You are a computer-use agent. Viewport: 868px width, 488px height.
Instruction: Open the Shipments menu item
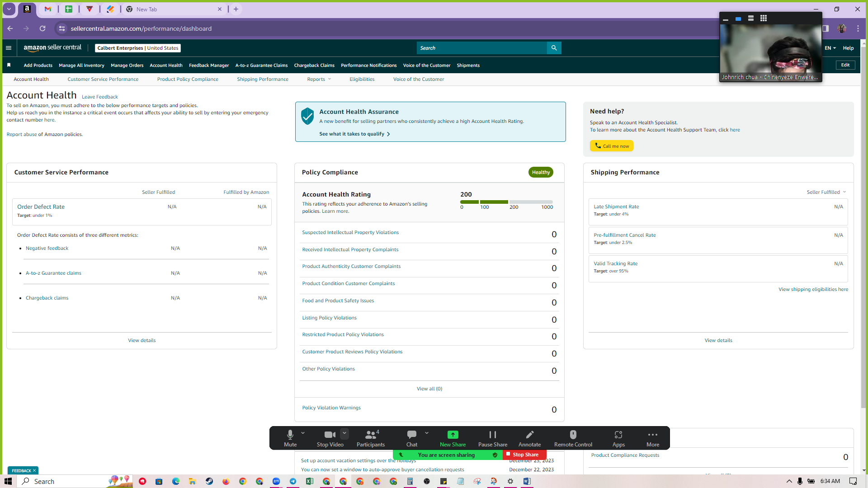pyautogui.click(x=468, y=66)
